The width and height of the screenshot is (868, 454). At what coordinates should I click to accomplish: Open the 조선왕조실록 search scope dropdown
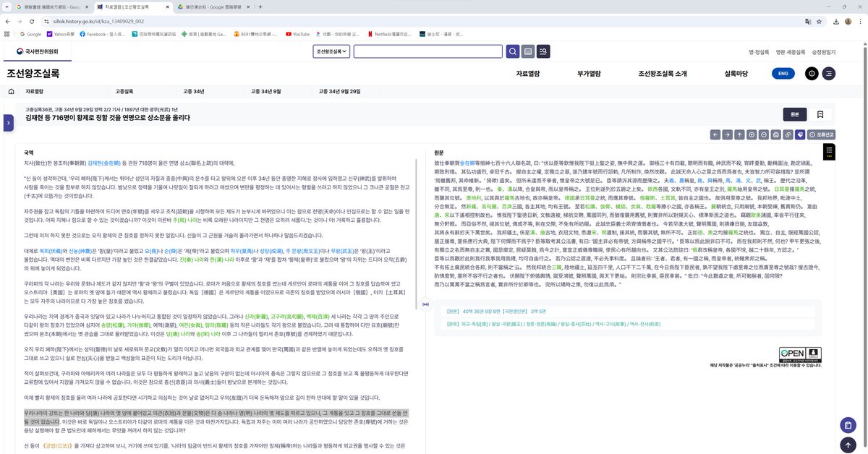coord(331,51)
